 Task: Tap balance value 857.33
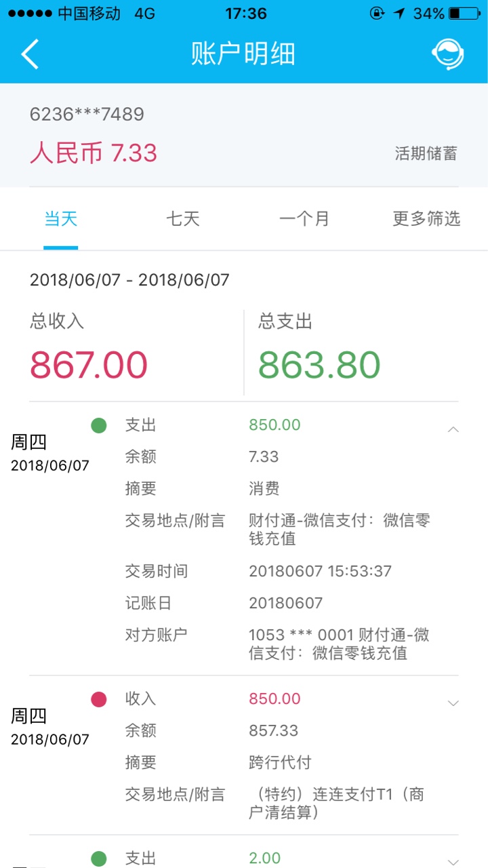pyautogui.click(x=274, y=730)
